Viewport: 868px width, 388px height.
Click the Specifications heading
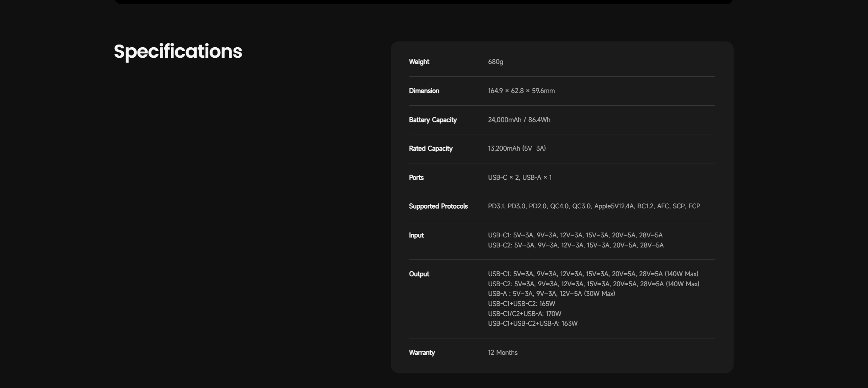click(178, 52)
